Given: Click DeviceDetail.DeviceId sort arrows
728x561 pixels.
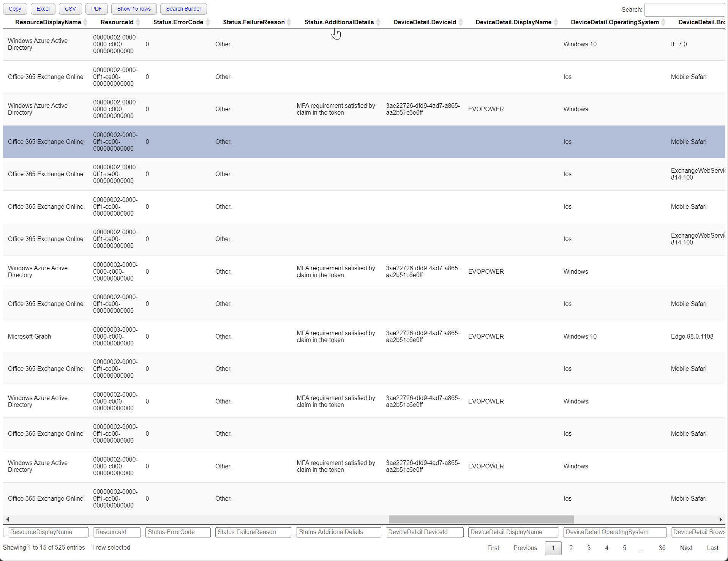Looking at the screenshot, I should click(461, 22).
